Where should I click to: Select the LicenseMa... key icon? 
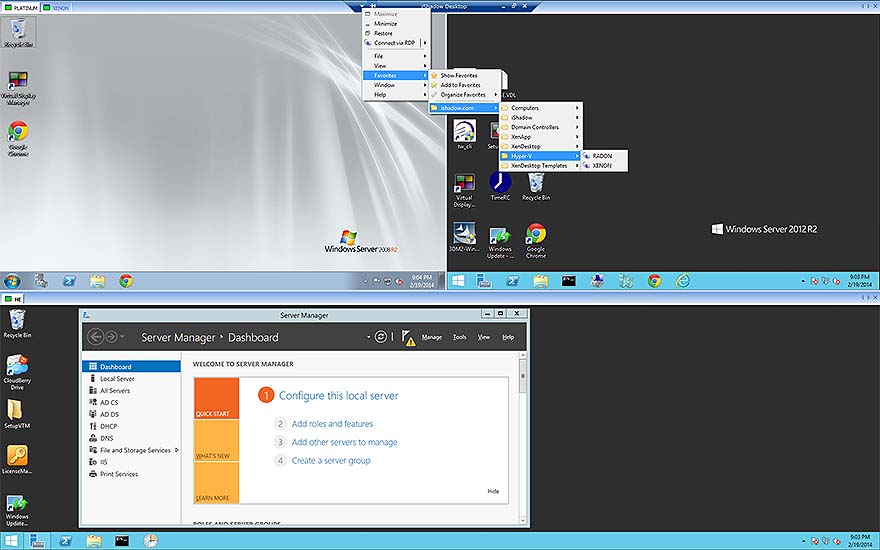17,460
